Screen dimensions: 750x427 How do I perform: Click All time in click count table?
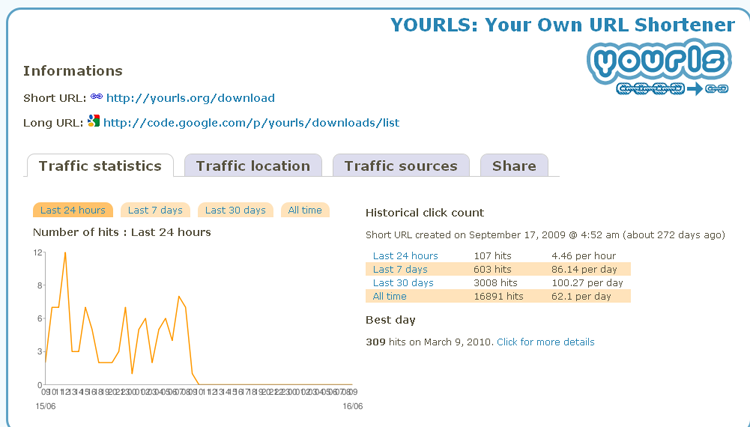pyautogui.click(x=389, y=297)
